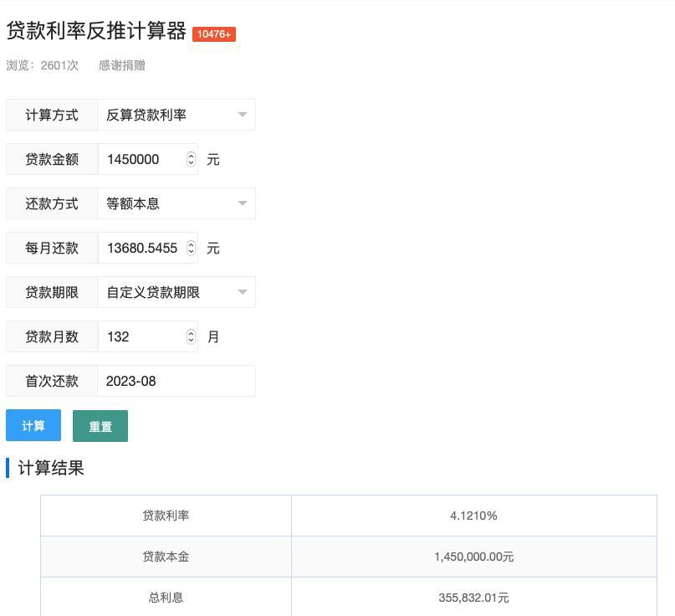Click the 1,450,000.00元 principal result cell
This screenshot has height=616, width=675.
(473, 557)
